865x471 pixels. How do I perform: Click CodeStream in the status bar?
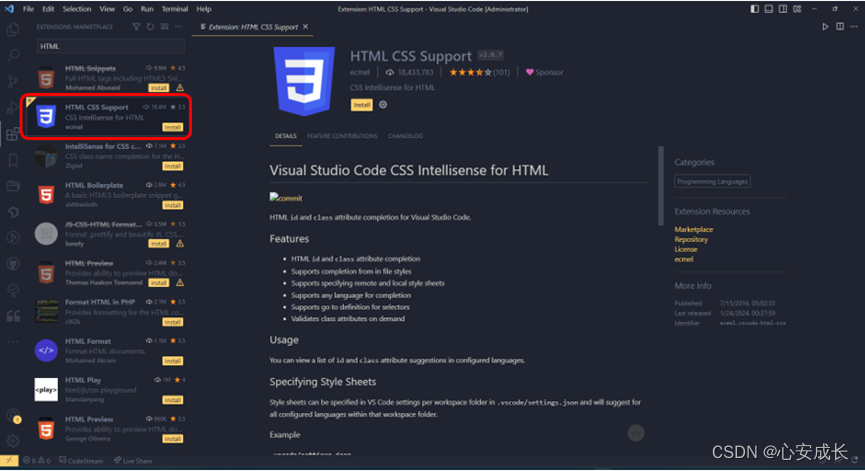pyautogui.click(x=81, y=461)
